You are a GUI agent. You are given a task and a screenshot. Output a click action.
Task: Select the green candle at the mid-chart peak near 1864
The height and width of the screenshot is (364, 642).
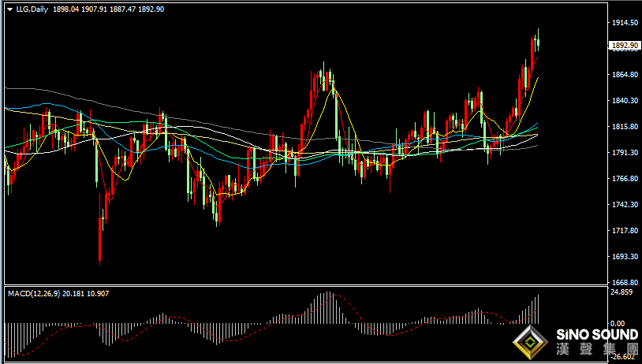[323, 73]
